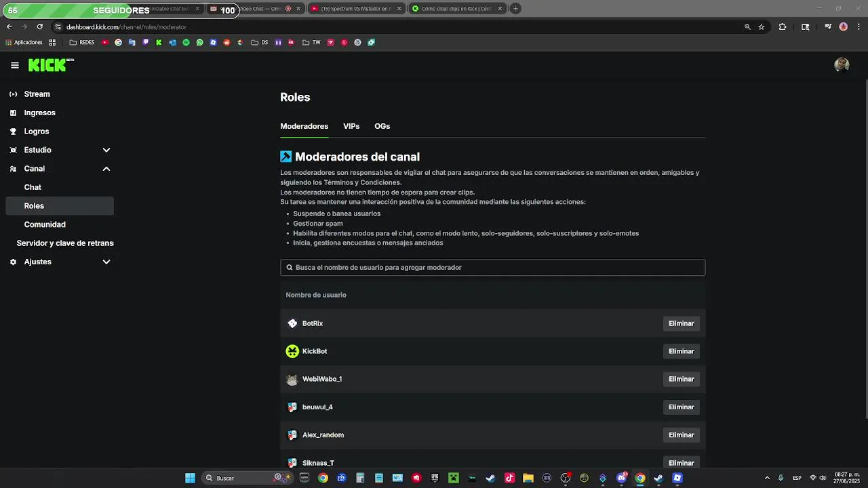Open the DS bookmarks folder
Viewport: 868px width, 488px height.
tap(260, 43)
